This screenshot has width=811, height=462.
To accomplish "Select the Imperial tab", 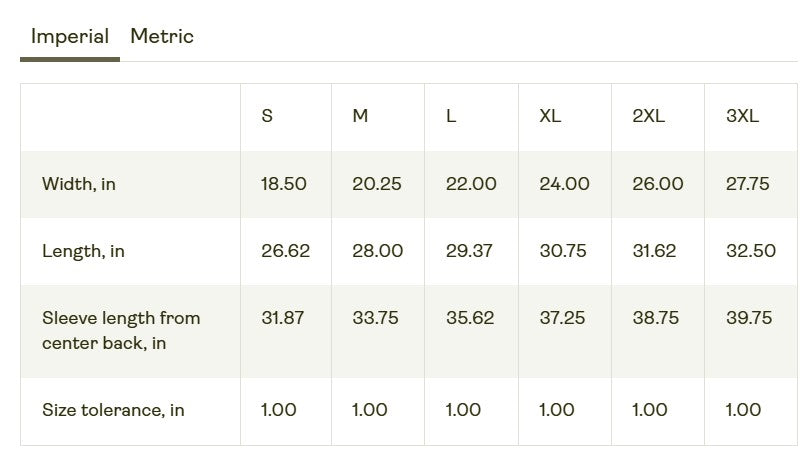I will click(70, 37).
